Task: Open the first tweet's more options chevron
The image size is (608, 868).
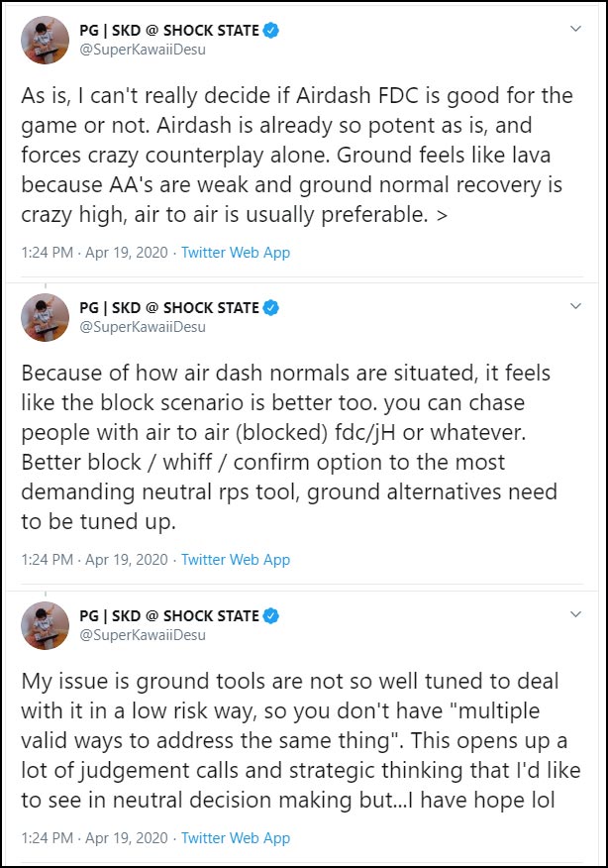Action: pyautogui.click(x=576, y=30)
